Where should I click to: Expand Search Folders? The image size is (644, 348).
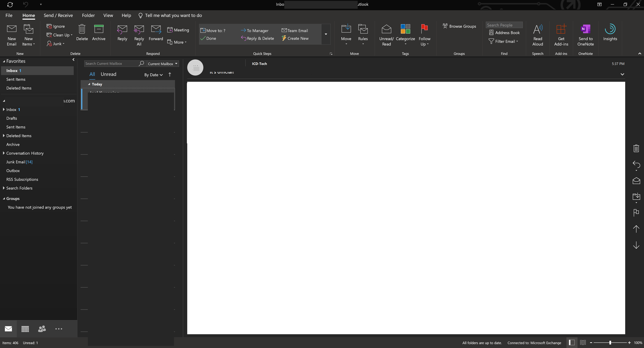(4, 188)
